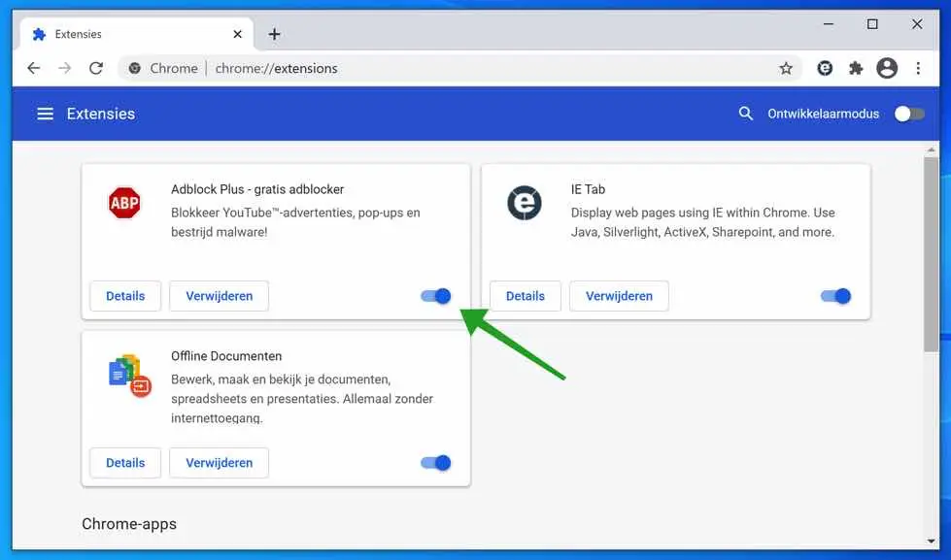
Task: Click the Offline Documenten docs icon
Action: coord(129,376)
